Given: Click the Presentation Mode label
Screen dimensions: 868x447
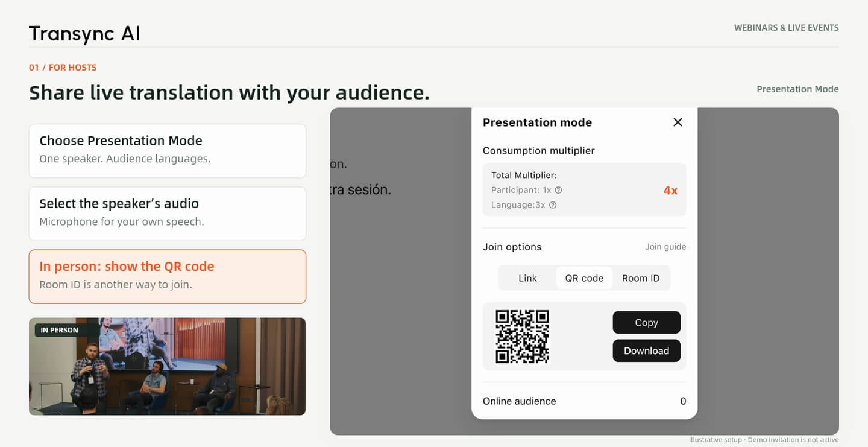Looking at the screenshot, I should click(x=797, y=89).
